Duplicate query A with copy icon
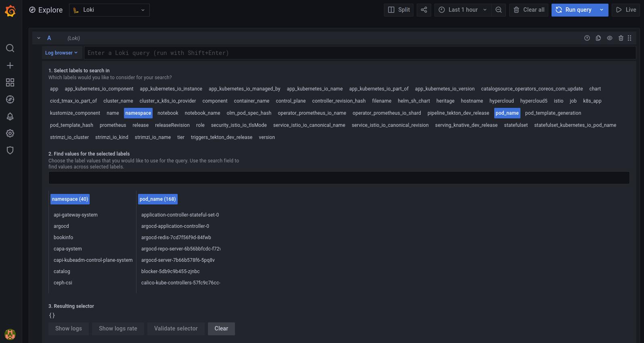The width and height of the screenshot is (644, 343). click(598, 38)
